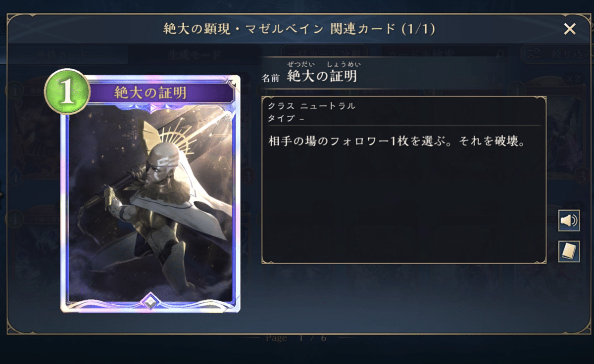The image size is (594, 364).
Task: Click the purple 絶大の証明 name banner
Action: pyautogui.click(x=150, y=92)
